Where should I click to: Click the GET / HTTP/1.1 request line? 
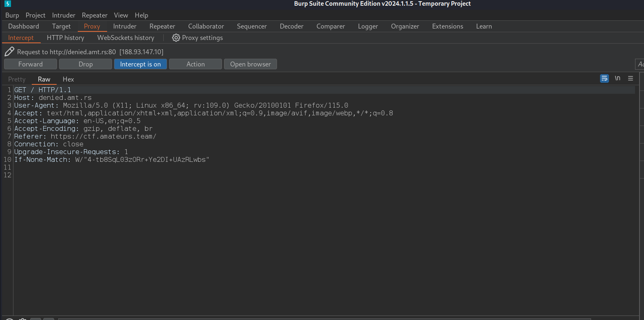point(43,90)
